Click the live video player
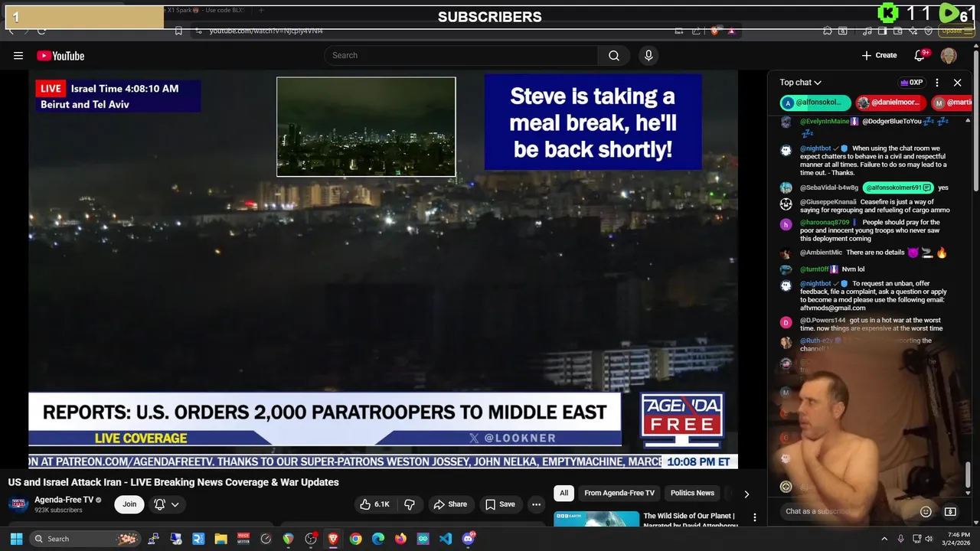The height and width of the screenshot is (551, 980). coord(383,269)
